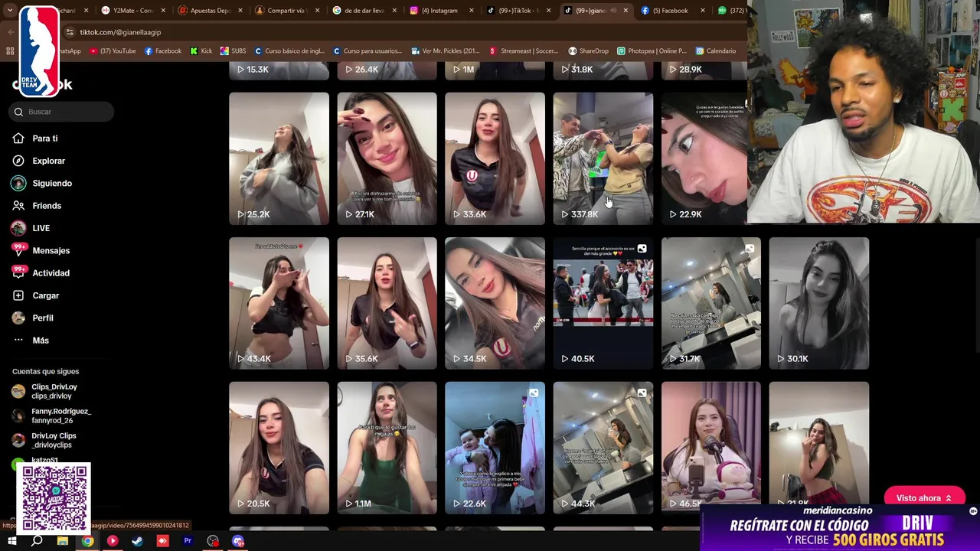Open the video with 20.5K views
This screenshot has height=551, width=980.
279,448
